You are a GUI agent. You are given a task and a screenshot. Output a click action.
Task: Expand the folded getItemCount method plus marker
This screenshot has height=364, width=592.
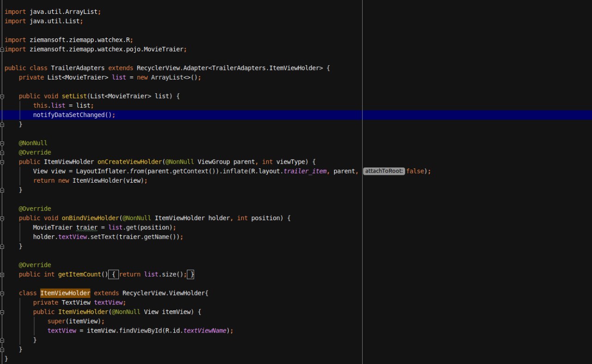(2, 275)
